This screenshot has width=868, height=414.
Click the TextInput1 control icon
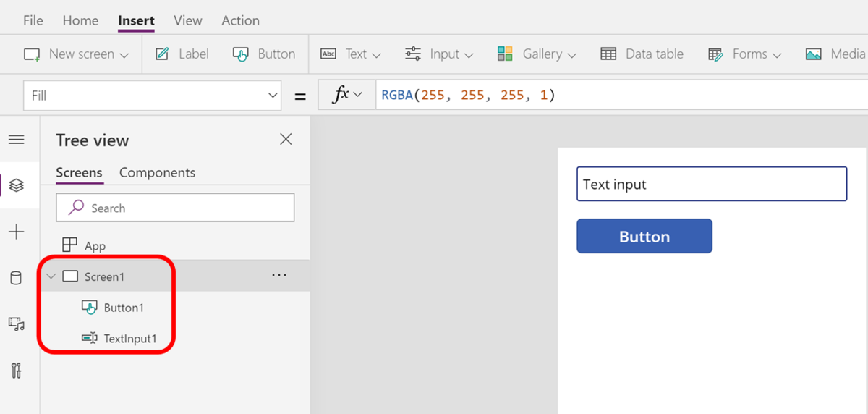point(90,338)
